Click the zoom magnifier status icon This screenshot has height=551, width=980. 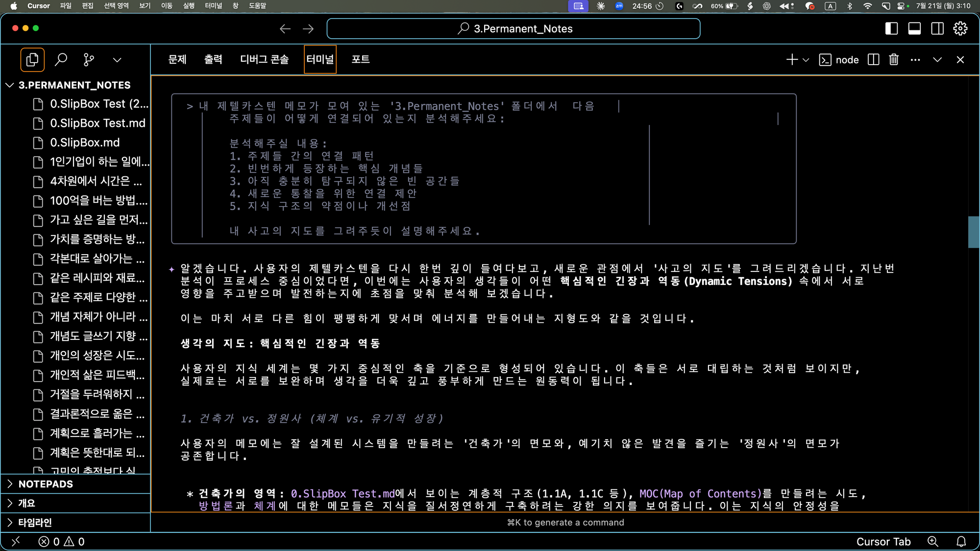point(933,542)
